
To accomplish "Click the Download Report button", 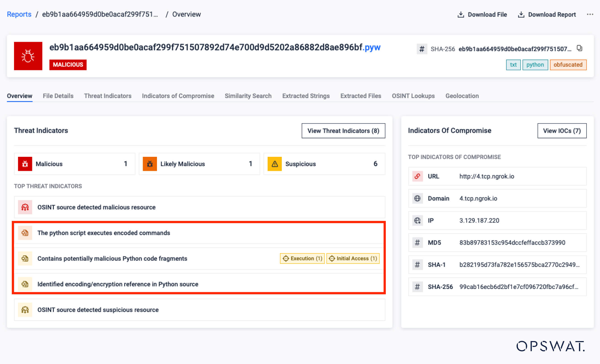I will tap(547, 15).
